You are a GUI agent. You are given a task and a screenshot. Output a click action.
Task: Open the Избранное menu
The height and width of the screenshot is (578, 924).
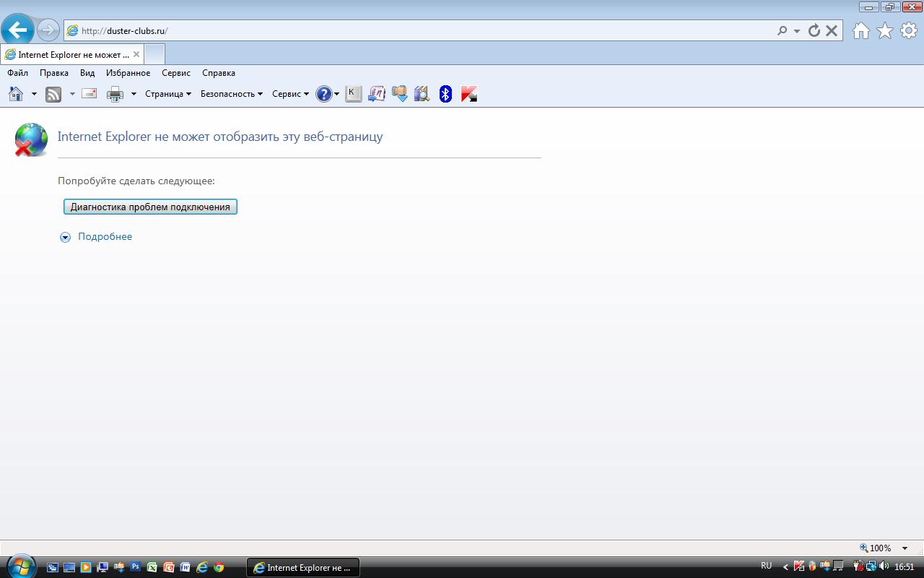click(128, 73)
